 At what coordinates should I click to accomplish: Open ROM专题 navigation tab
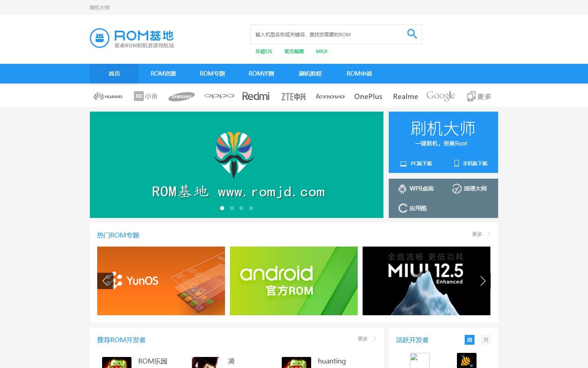pos(212,74)
